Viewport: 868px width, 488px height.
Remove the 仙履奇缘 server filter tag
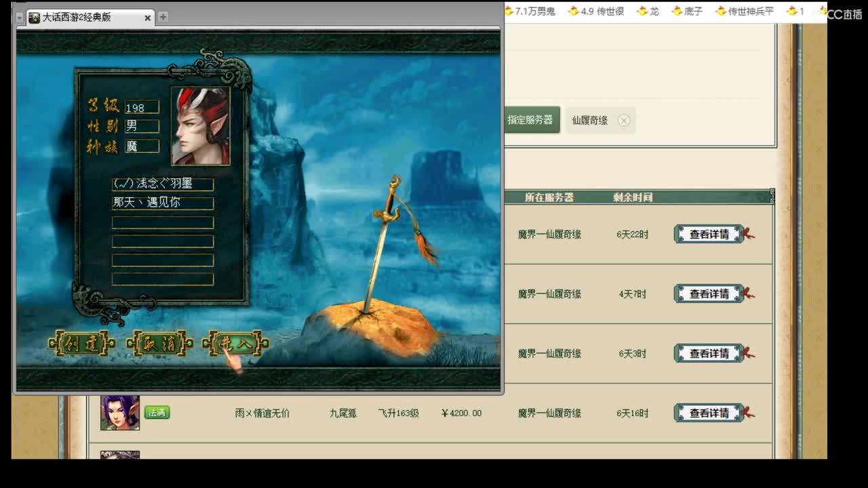(624, 120)
